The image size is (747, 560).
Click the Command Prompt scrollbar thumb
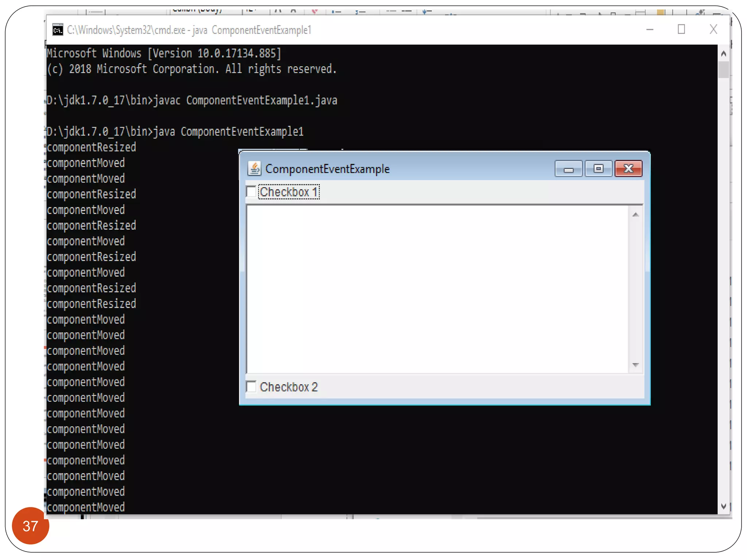(x=724, y=69)
